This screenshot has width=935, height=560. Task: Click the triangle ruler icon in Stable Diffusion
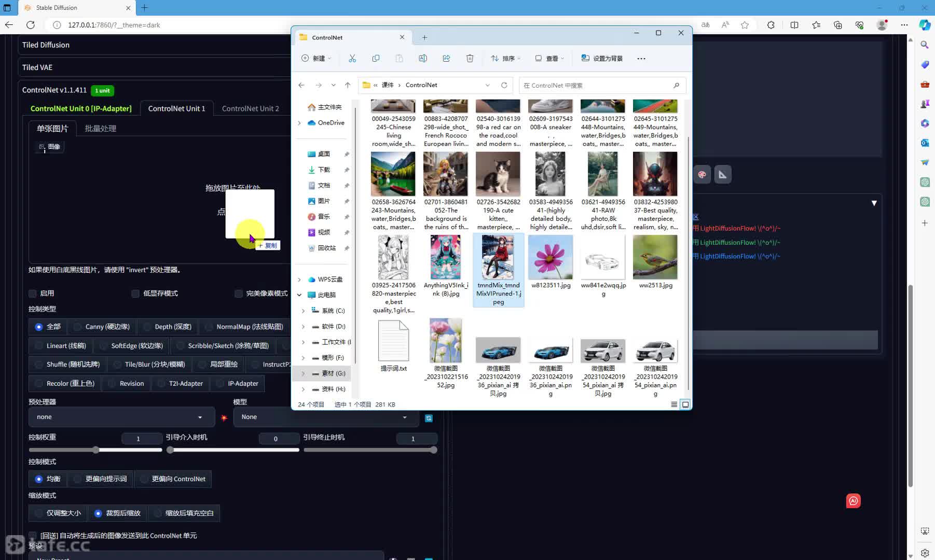click(723, 174)
